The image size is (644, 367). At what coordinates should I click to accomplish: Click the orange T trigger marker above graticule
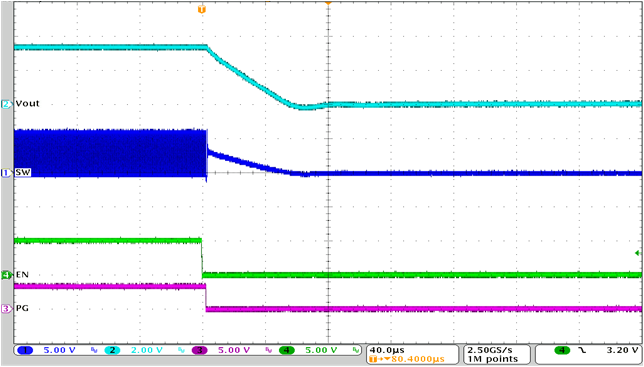click(x=201, y=9)
